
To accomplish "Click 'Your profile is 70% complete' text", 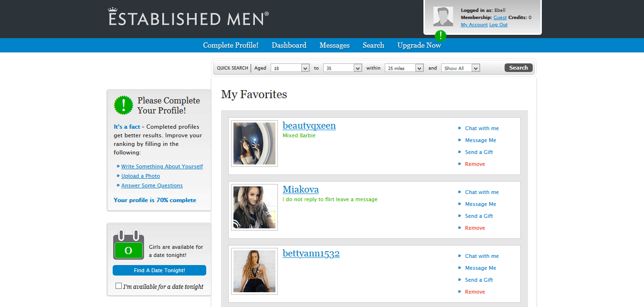I will coord(155,200).
